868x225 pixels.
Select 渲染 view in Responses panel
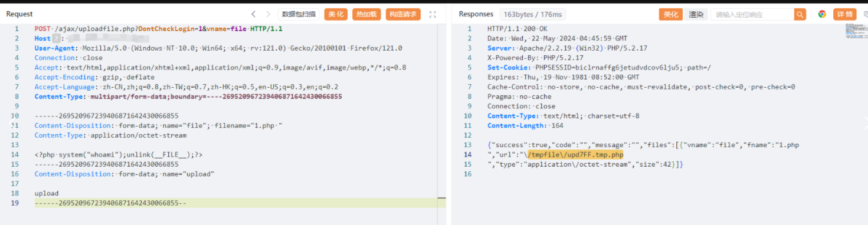[x=696, y=14]
